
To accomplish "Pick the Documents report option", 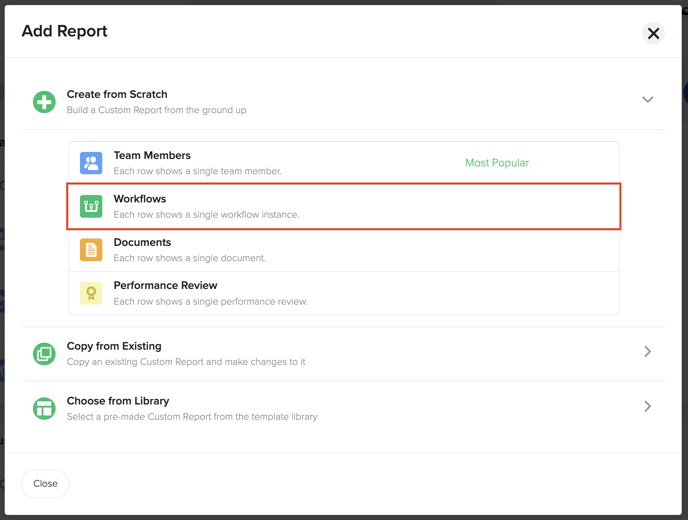I will 344,250.
